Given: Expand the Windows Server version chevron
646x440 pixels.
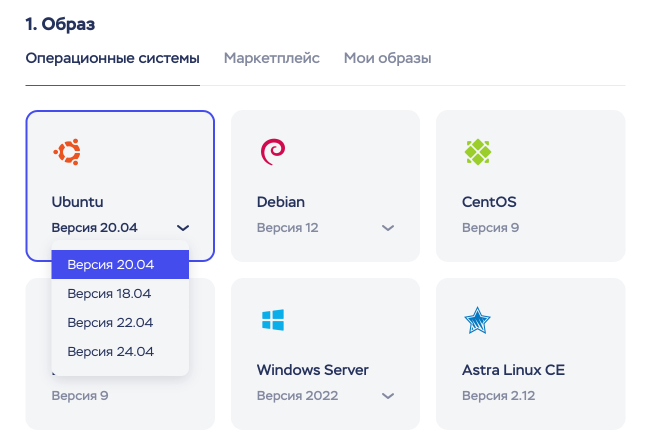Looking at the screenshot, I should [x=387, y=396].
